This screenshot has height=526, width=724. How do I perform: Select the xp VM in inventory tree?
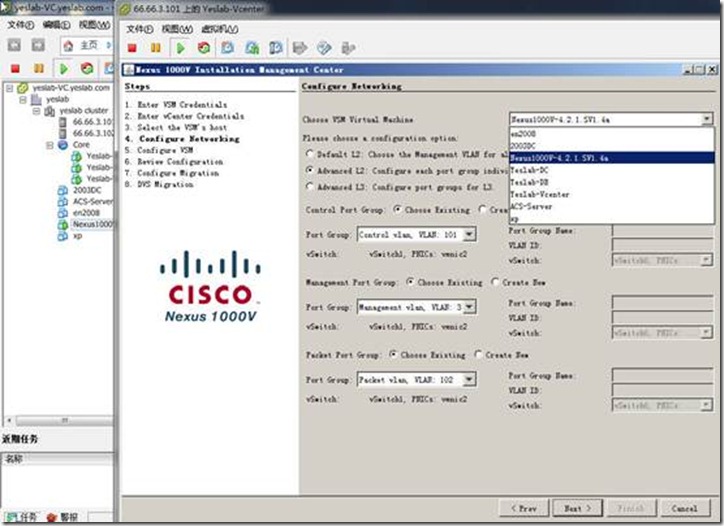pos(78,236)
